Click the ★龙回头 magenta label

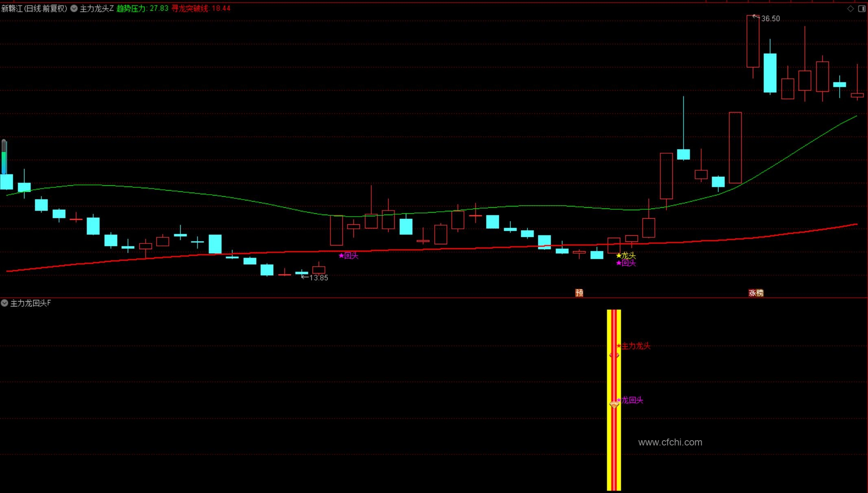(x=630, y=400)
